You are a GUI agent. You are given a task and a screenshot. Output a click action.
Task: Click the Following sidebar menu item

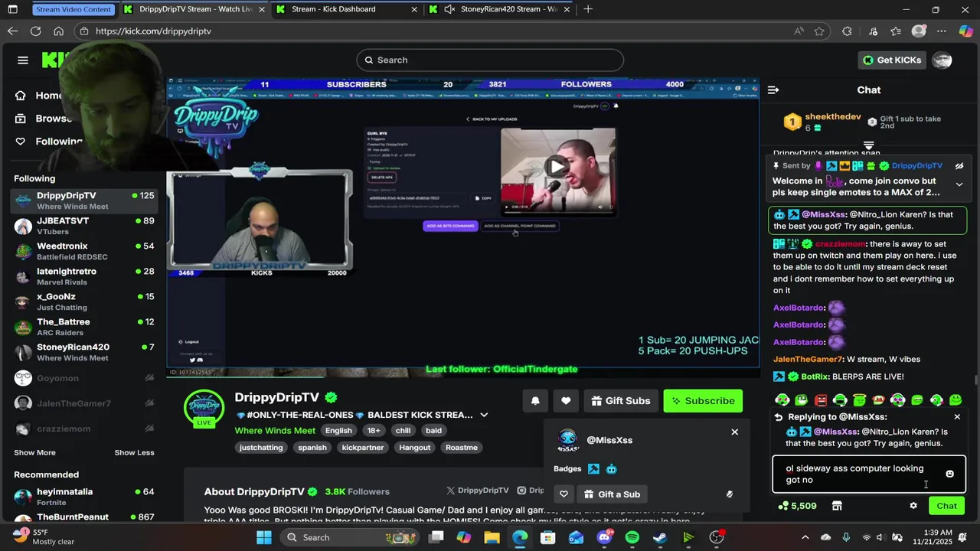(50, 142)
